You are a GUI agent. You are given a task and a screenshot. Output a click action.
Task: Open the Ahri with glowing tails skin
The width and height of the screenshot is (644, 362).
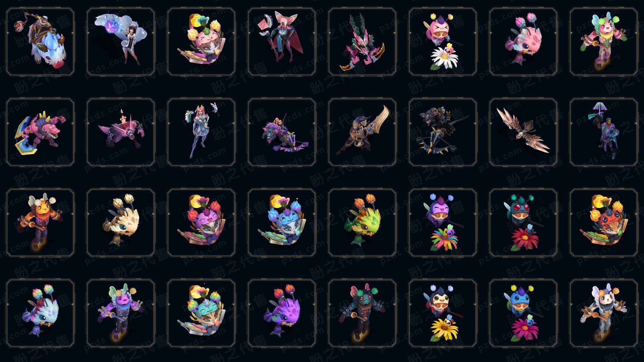[x=121, y=42]
